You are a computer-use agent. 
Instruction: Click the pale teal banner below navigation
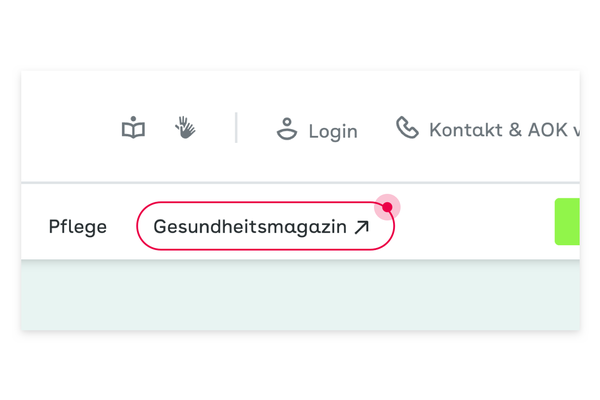(300, 295)
